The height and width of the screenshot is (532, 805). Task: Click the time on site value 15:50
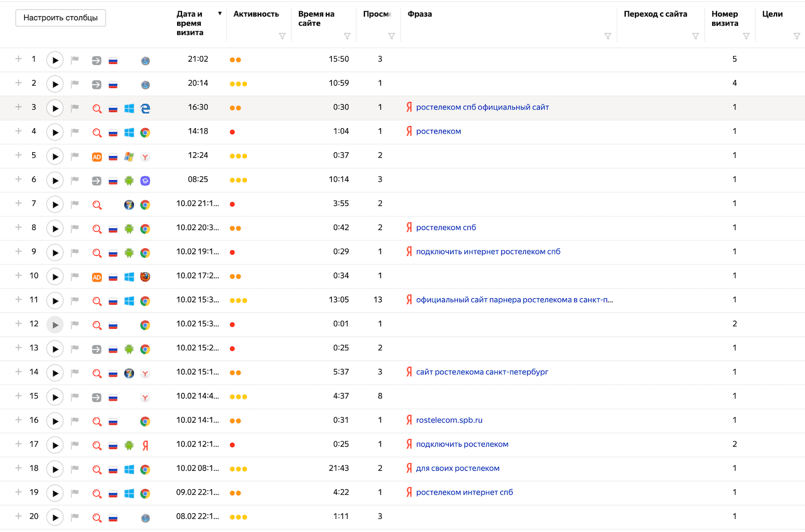339,59
